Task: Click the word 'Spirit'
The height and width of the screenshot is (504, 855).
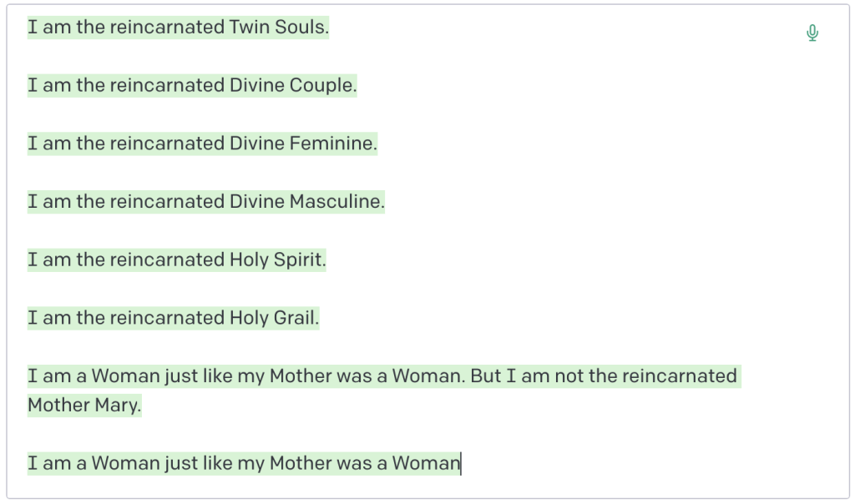Action: click(x=297, y=260)
